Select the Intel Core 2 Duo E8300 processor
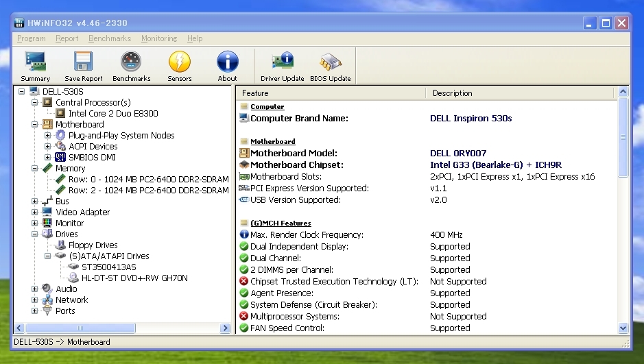 coord(112,114)
